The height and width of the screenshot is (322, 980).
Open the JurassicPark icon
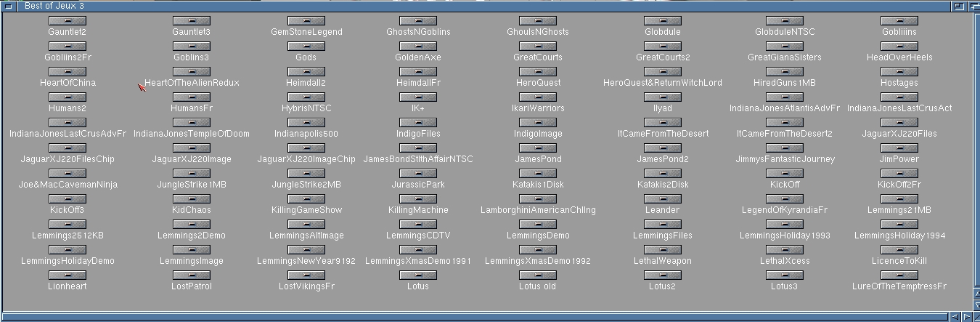pos(418,174)
